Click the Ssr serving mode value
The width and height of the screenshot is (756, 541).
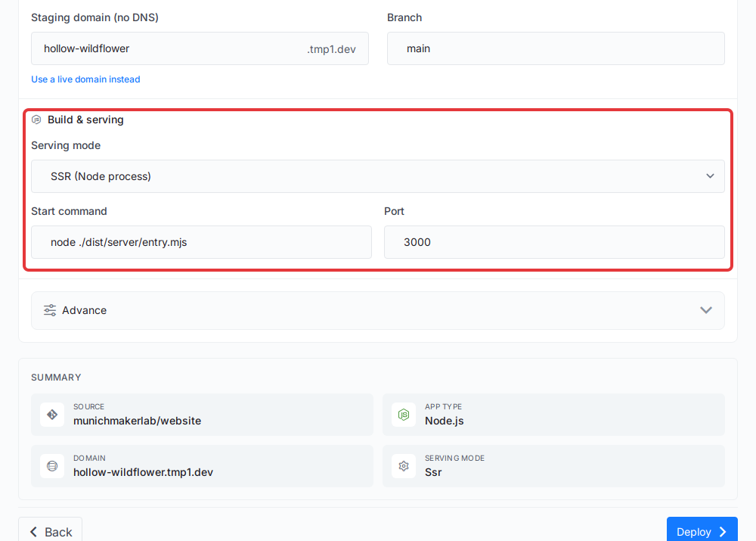(x=433, y=472)
